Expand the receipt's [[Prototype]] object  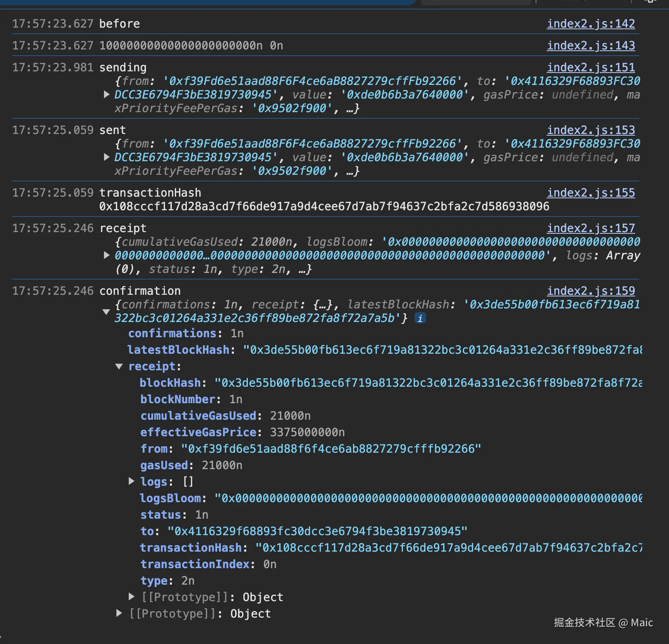pos(132,597)
